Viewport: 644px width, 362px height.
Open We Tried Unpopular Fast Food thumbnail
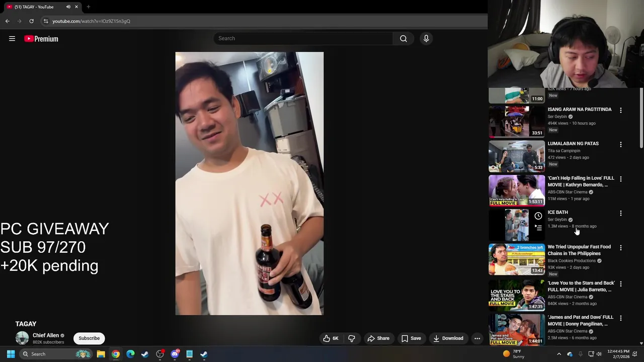point(517,259)
